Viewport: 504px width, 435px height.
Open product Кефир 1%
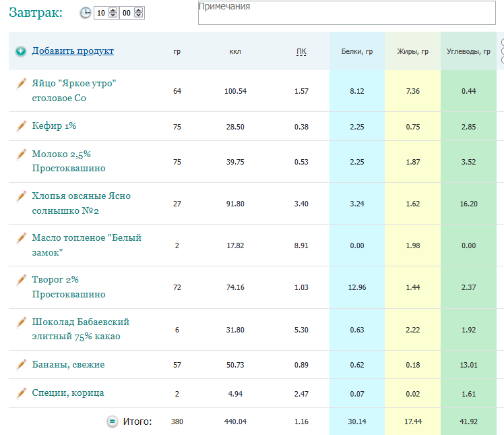(x=54, y=126)
